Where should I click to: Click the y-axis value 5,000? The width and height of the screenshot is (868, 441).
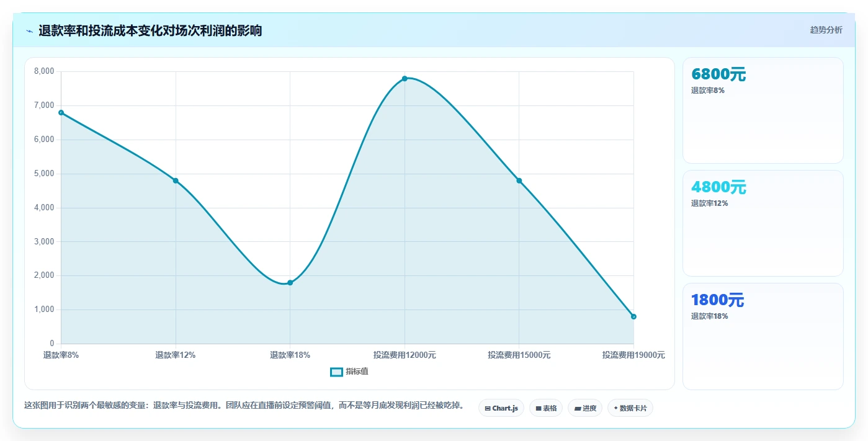point(43,174)
